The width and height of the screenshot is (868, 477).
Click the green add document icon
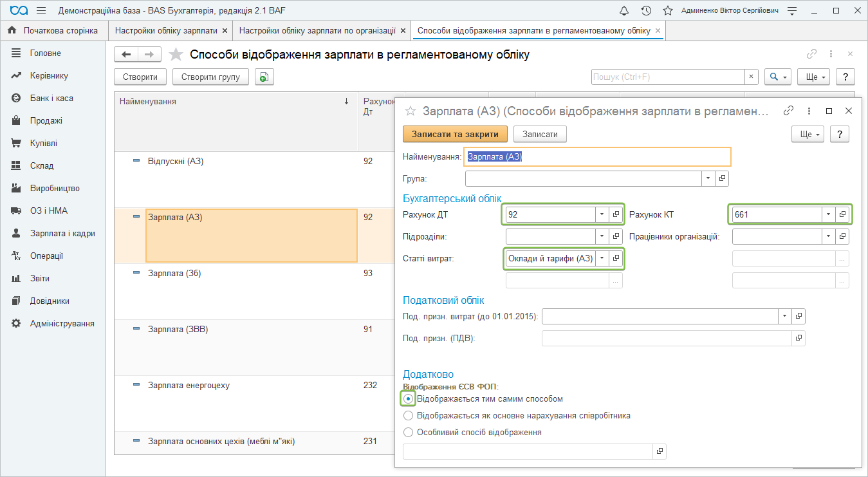click(264, 77)
